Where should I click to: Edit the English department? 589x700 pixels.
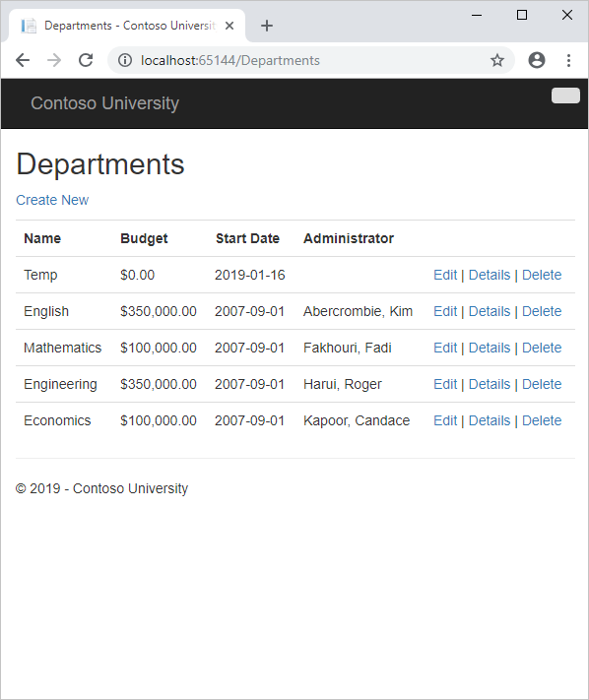click(x=445, y=311)
